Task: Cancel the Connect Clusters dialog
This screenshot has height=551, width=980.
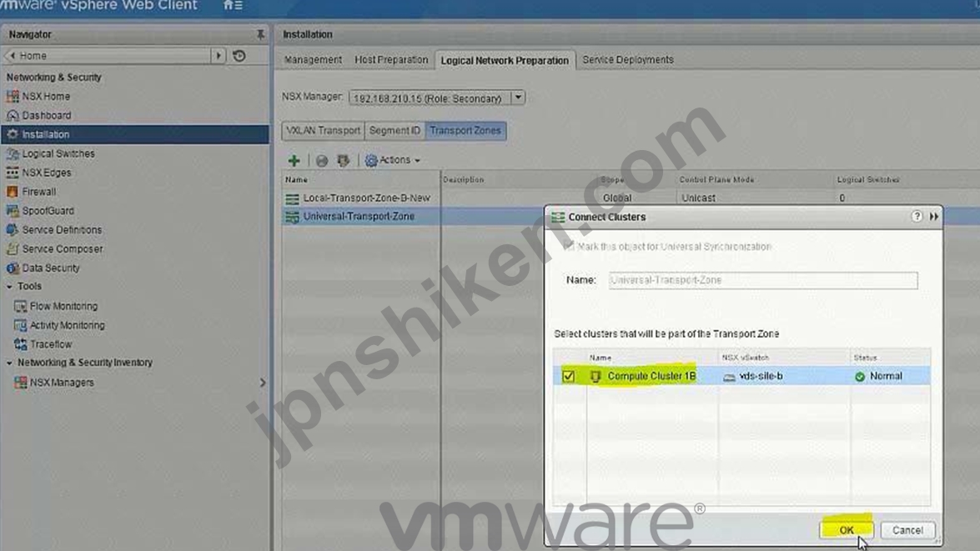Action: (x=907, y=530)
